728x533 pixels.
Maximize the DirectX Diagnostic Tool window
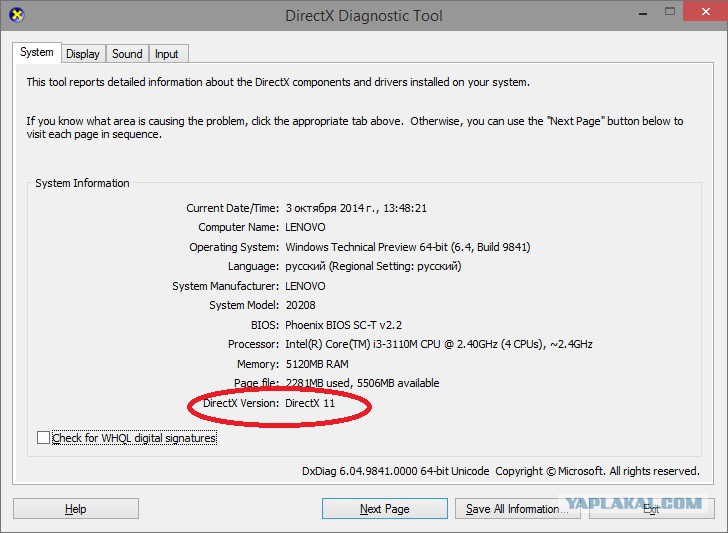coord(670,12)
